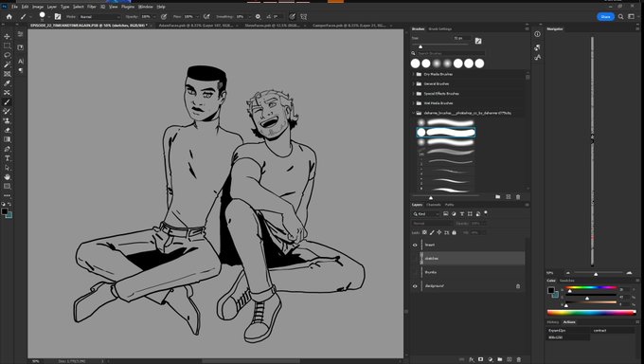
Task: Click the foreground color swatch in Color panel
Action: click(551, 290)
